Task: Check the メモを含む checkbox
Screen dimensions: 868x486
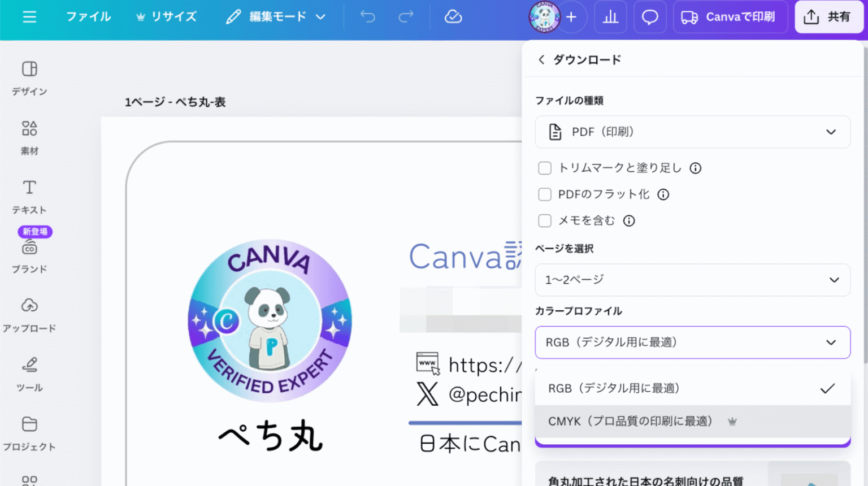Action: click(544, 220)
